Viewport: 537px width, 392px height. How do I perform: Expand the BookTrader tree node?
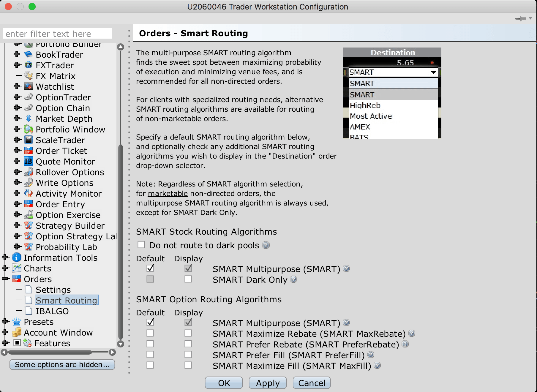[17, 54]
